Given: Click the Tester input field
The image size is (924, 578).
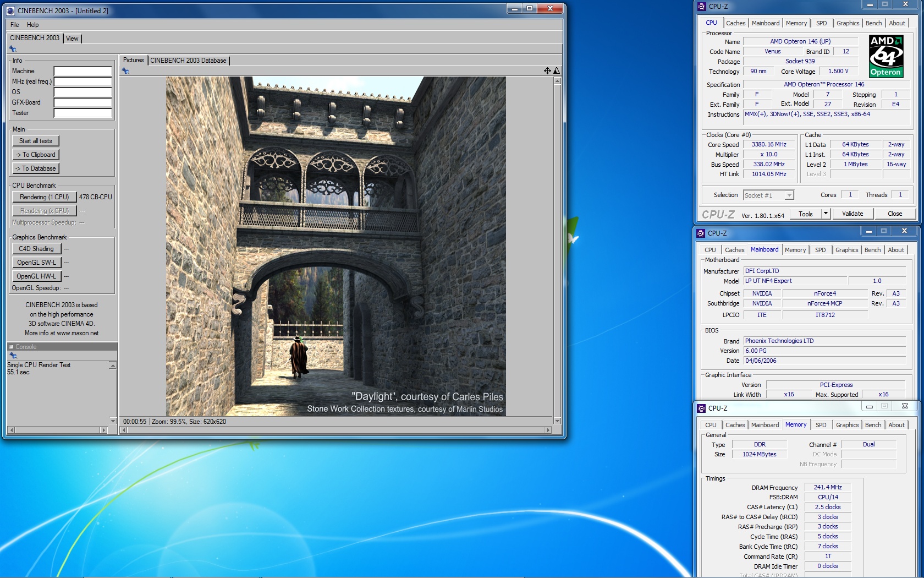Looking at the screenshot, I should (83, 113).
